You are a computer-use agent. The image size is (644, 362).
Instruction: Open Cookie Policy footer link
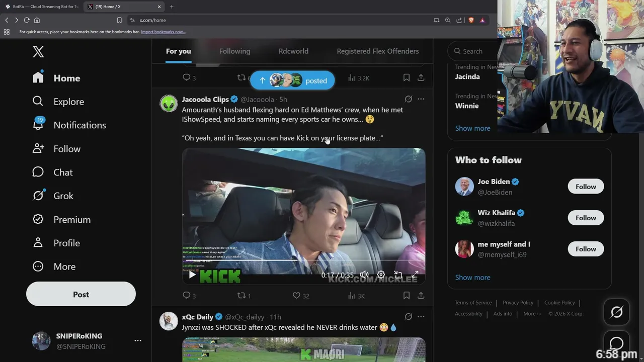559,303
